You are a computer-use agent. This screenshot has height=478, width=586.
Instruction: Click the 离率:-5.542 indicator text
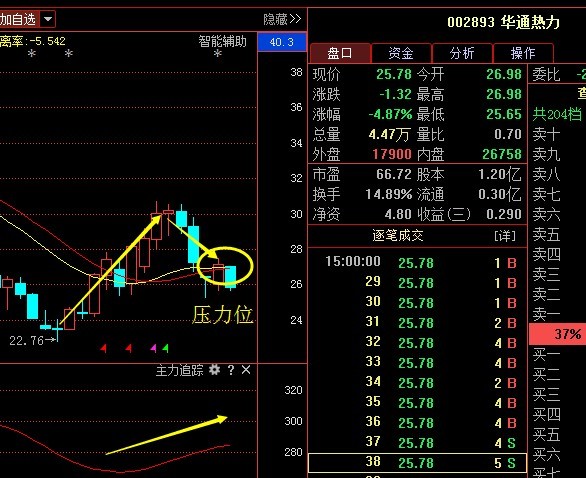pyautogui.click(x=33, y=41)
